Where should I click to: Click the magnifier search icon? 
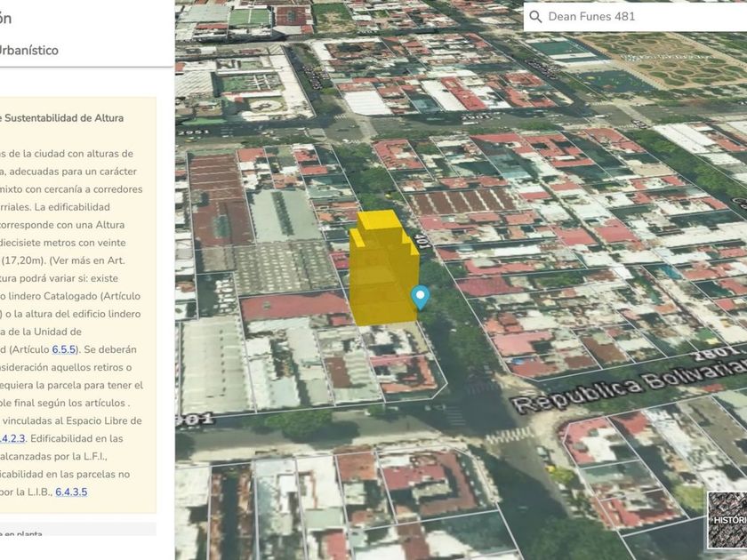click(535, 16)
